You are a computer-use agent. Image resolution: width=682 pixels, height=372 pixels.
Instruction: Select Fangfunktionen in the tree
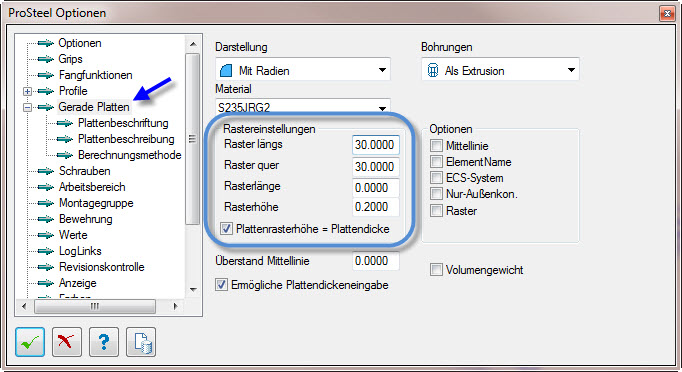click(96, 75)
